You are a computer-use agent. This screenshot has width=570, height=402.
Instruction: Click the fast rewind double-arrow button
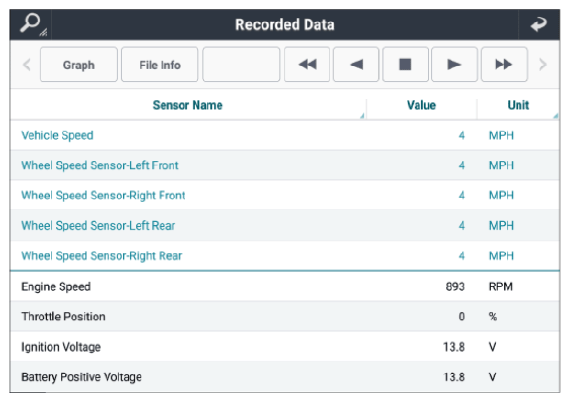click(x=307, y=64)
